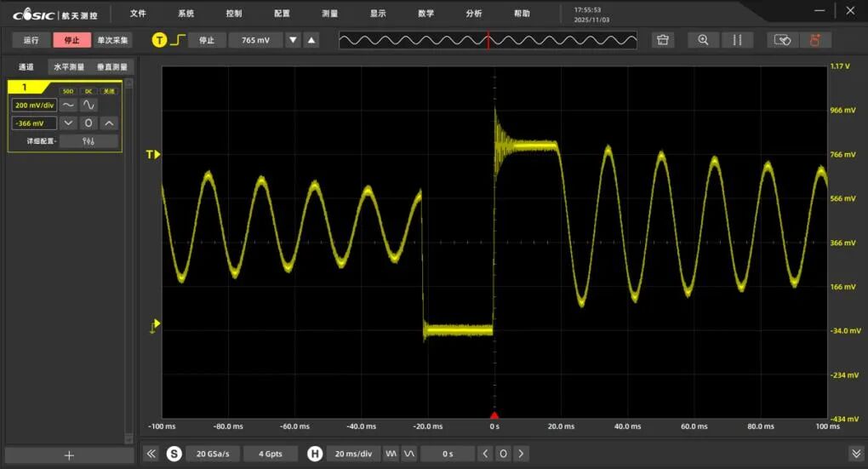Click the zoom magnifier icon in toolbar
Screen dimensions: 868x469
pos(703,40)
